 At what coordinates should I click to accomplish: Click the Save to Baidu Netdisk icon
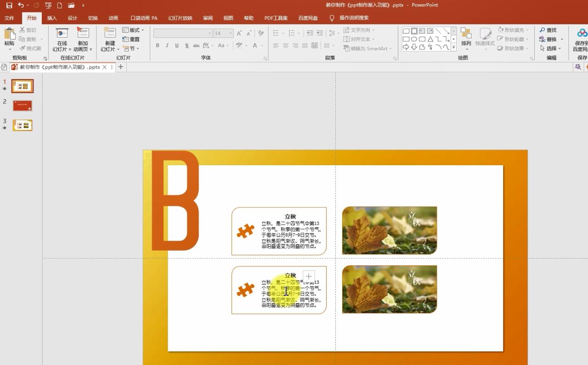[x=582, y=33]
